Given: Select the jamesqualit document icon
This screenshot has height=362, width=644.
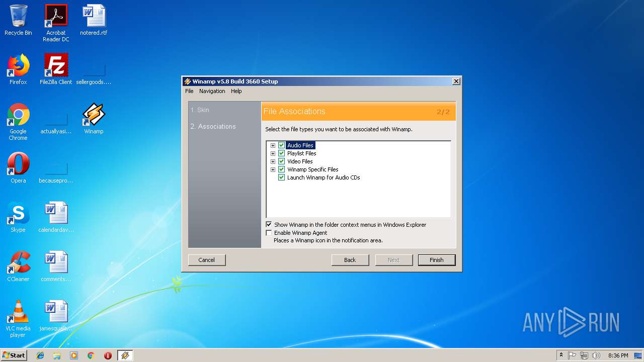Looking at the screenshot, I should click(x=56, y=316).
